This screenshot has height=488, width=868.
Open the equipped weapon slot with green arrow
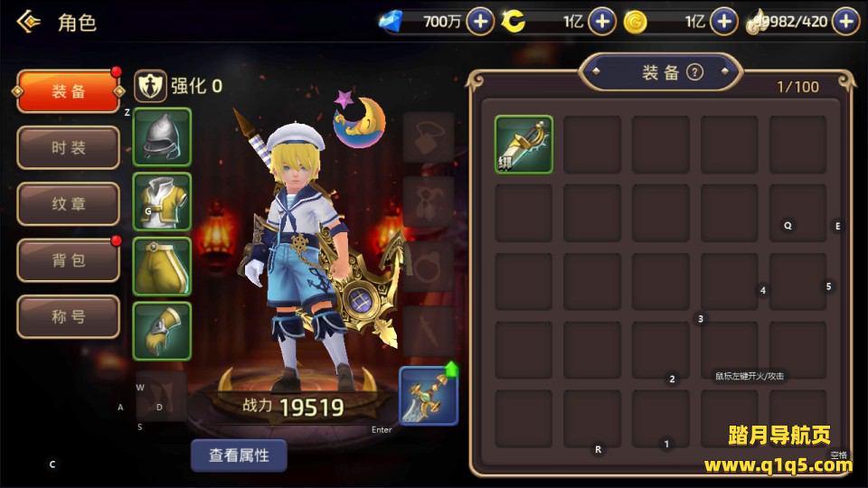point(429,396)
